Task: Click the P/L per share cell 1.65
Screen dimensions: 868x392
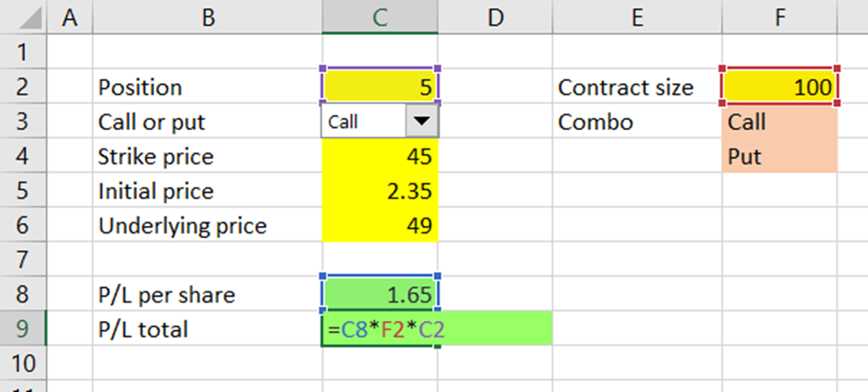Action: tap(380, 294)
